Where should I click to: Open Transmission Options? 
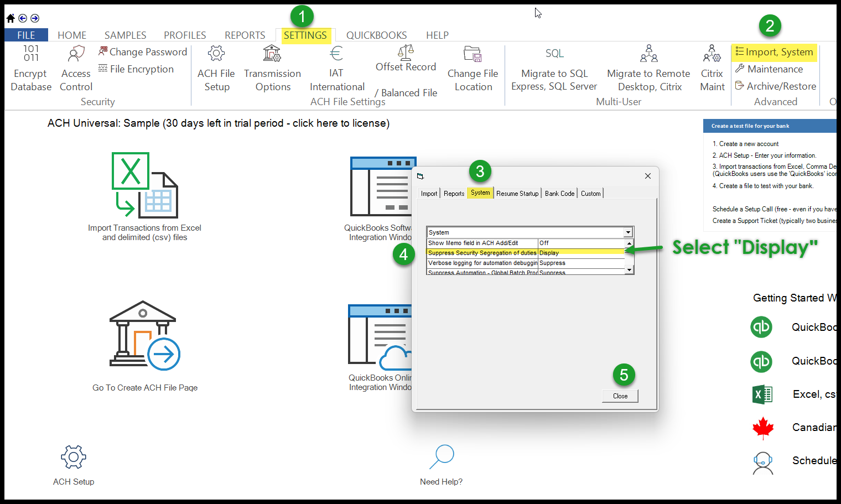pyautogui.click(x=272, y=69)
